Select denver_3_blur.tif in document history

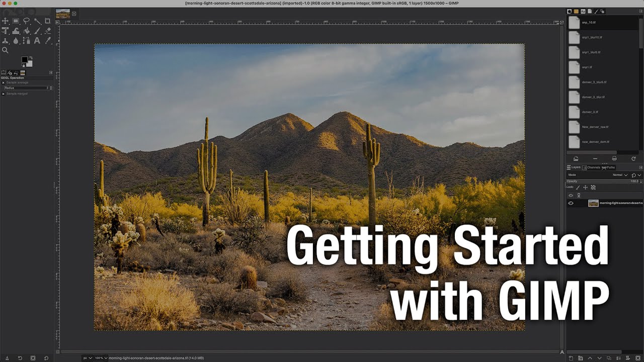coord(603,97)
